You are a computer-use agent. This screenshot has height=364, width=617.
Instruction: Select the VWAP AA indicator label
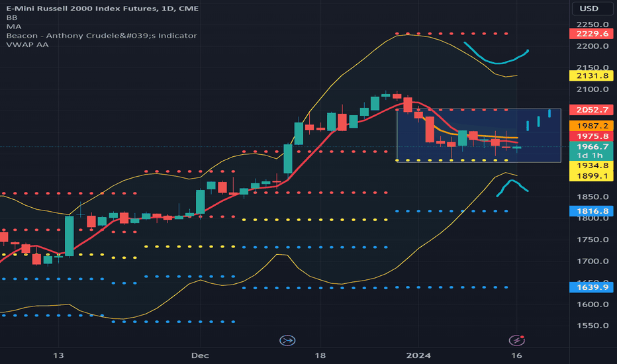click(27, 44)
